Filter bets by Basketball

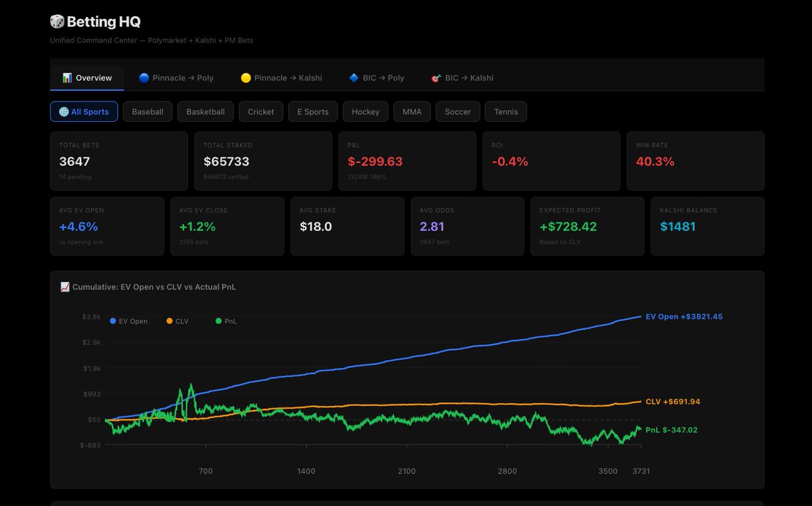pyautogui.click(x=206, y=112)
